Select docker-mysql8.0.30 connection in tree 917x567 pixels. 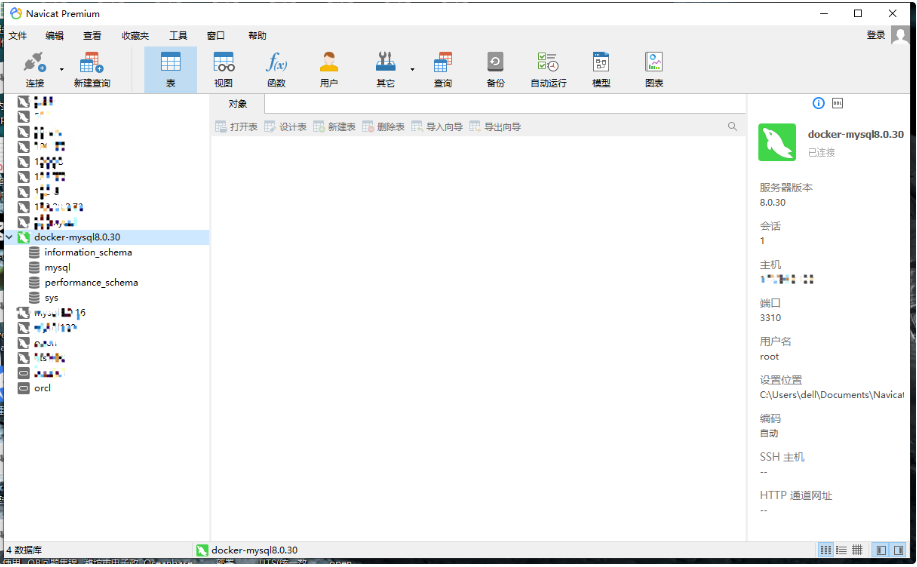click(x=106, y=237)
